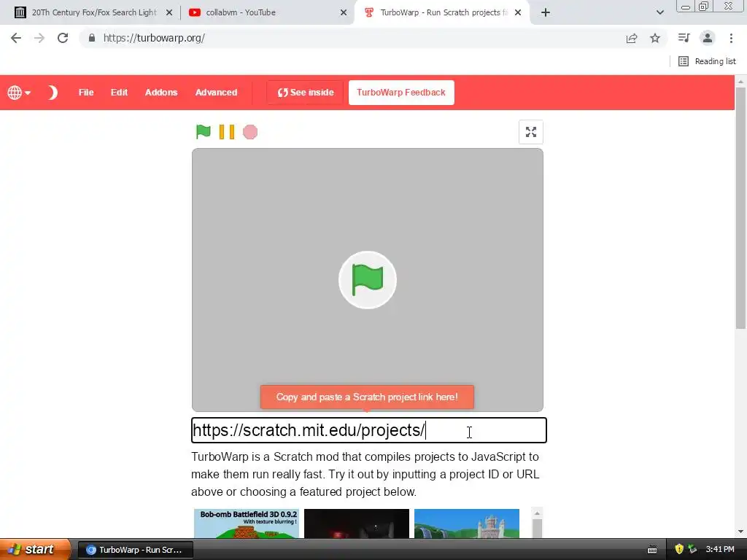
Task: Click the featured projects scrollbar up arrow
Action: [537, 513]
